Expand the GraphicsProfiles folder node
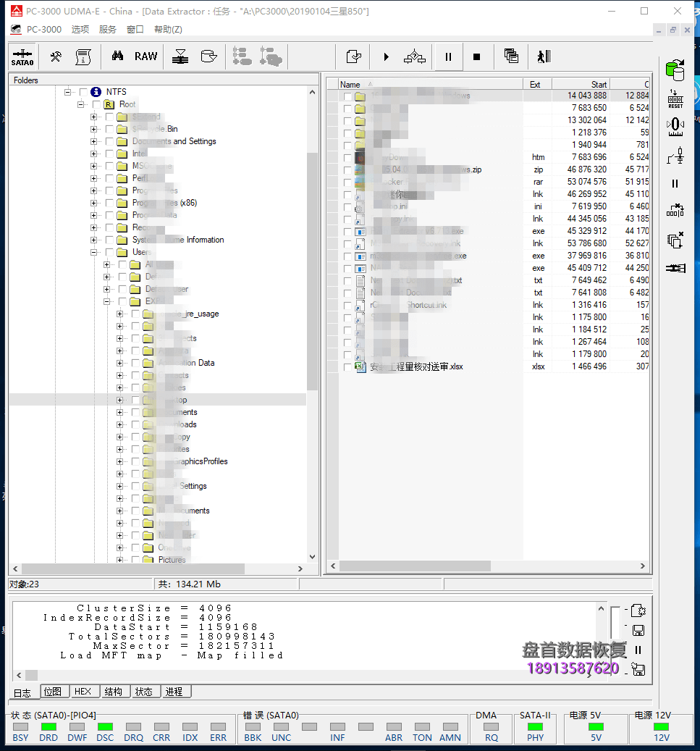Screen dimensions: 700x751 click(x=119, y=462)
